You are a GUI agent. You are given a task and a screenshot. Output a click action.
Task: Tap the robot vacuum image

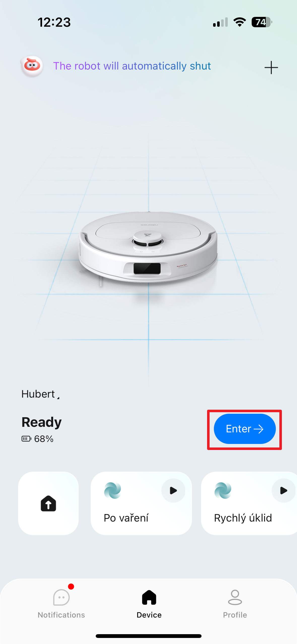click(x=148, y=248)
